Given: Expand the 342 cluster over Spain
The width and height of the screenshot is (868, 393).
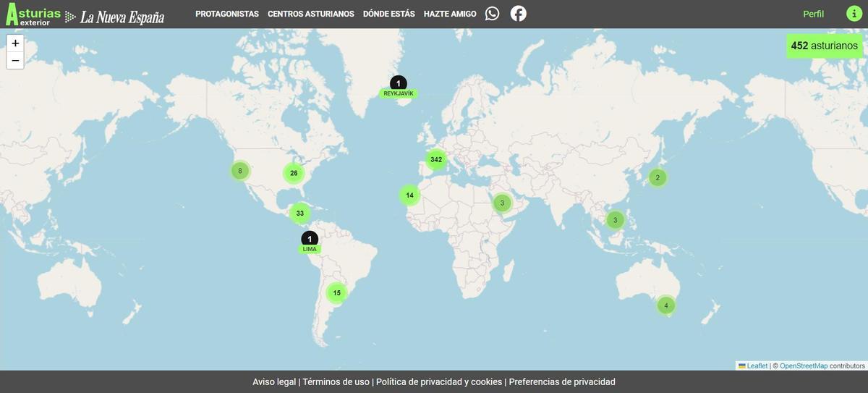Looking at the screenshot, I should [x=436, y=159].
